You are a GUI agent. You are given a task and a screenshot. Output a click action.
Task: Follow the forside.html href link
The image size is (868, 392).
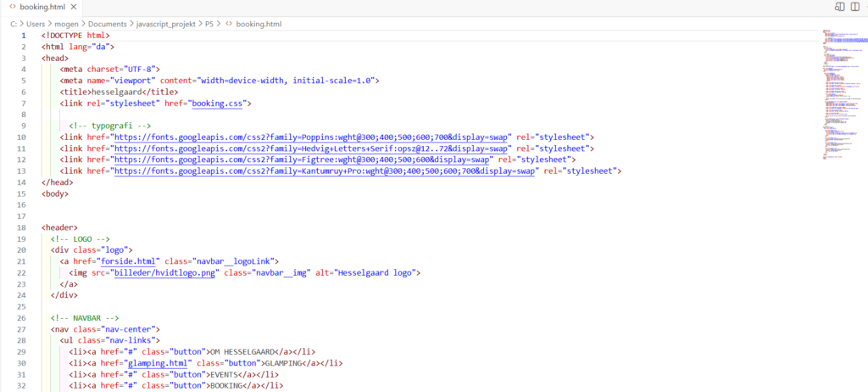coord(130,261)
